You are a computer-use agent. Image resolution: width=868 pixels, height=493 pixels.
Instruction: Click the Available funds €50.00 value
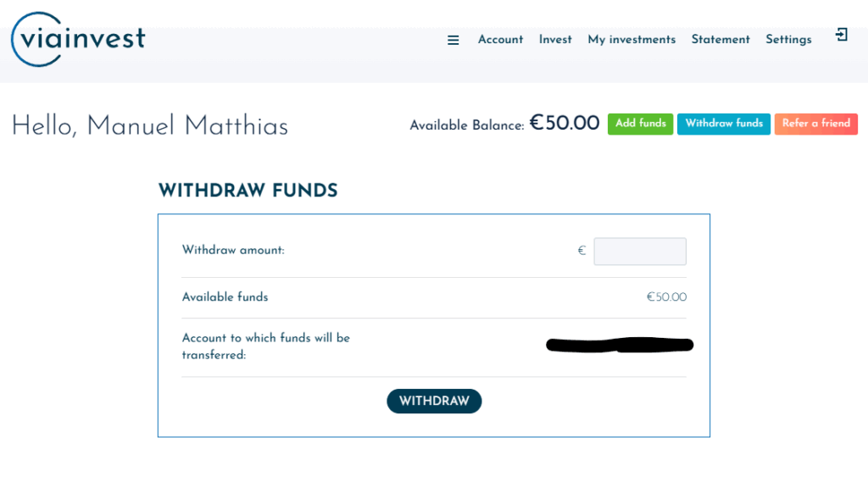(x=666, y=297)
